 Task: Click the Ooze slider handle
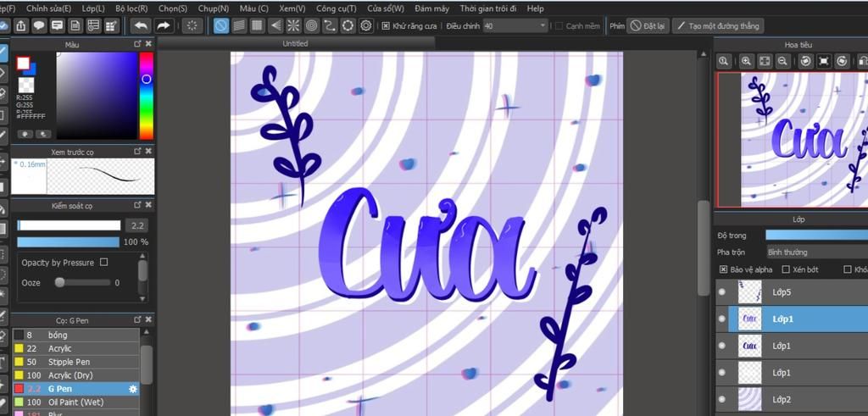coord(59,282)
